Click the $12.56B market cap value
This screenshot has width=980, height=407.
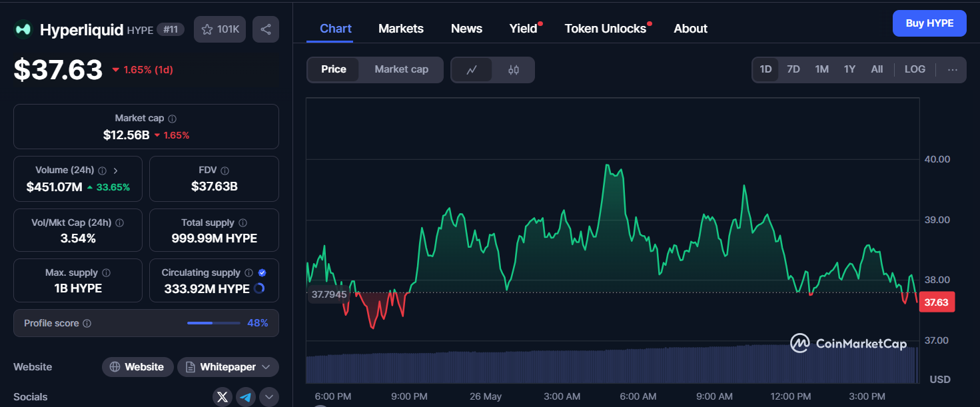click(x=126, y=135)
